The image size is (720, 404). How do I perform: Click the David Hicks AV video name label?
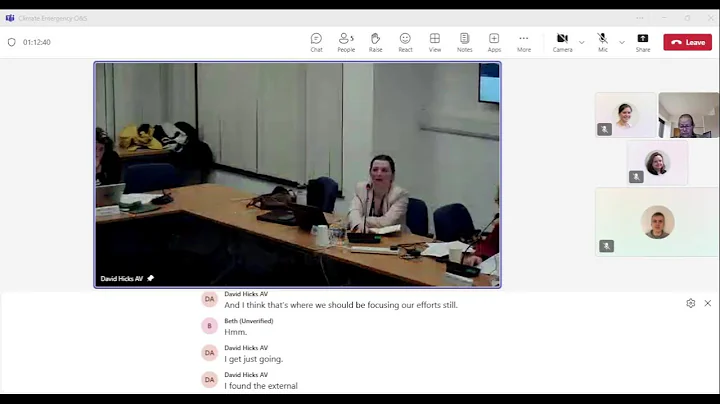click(122, 279)
